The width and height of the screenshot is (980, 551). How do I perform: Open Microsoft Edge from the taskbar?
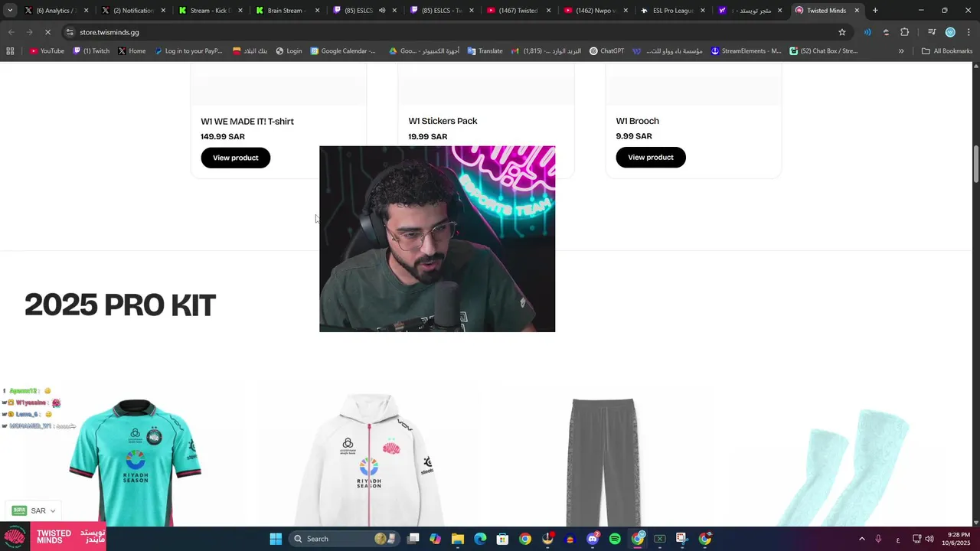tap(480, 539)
